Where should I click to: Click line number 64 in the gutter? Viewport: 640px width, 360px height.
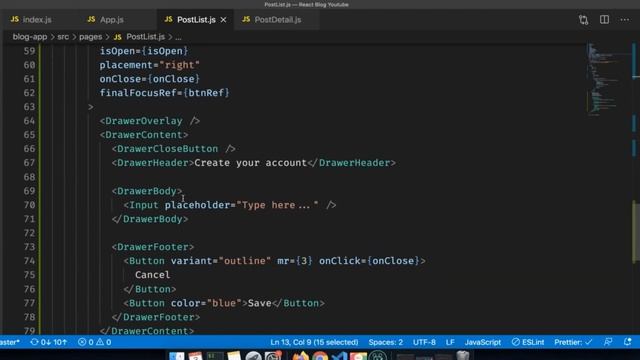(29, 121)
